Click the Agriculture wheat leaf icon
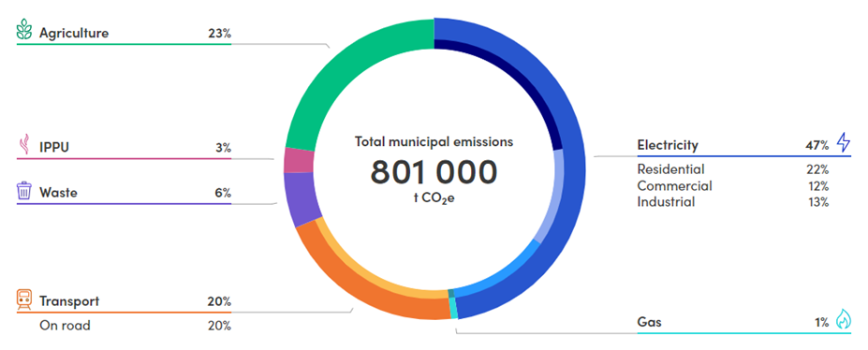Viewport: 868px width, 350px height. pyautogui.click(x=24, y=30)
